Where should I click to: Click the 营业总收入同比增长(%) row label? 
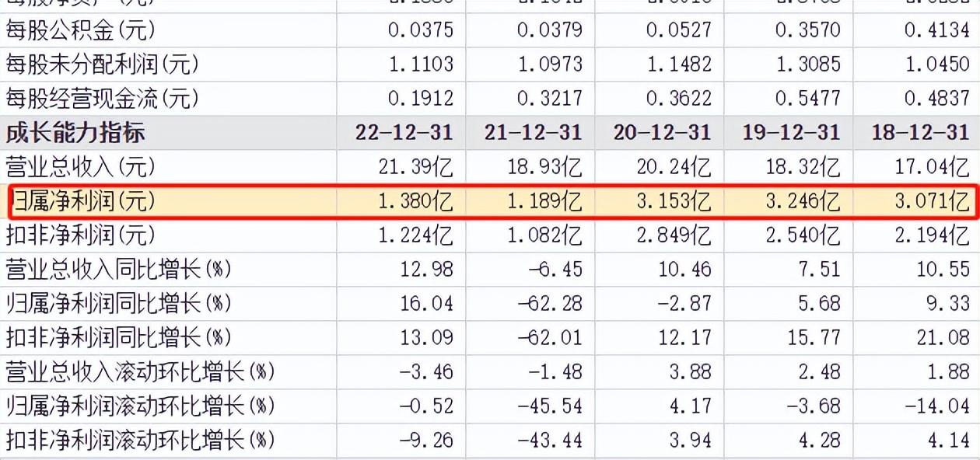[x=118, y=270]
